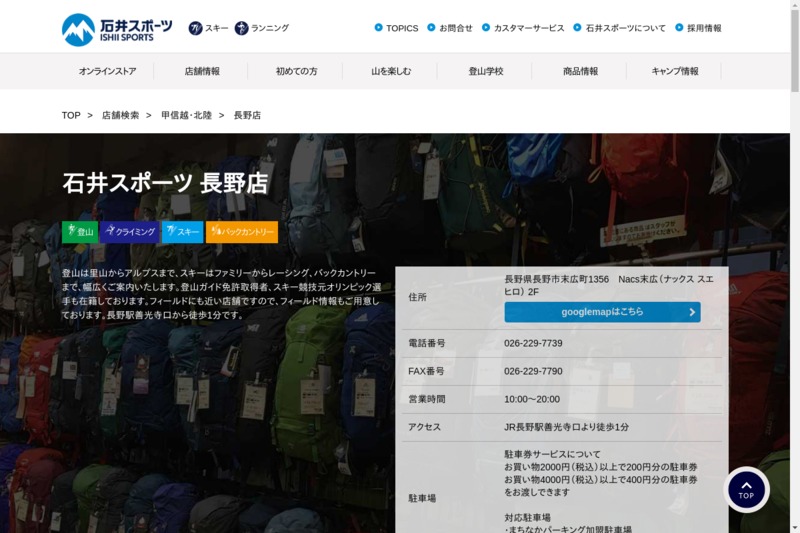Select 商品情報 in main navigation
Image resolution: width=800 pixels, height=533 pixels.
click(x=580, y=71)
